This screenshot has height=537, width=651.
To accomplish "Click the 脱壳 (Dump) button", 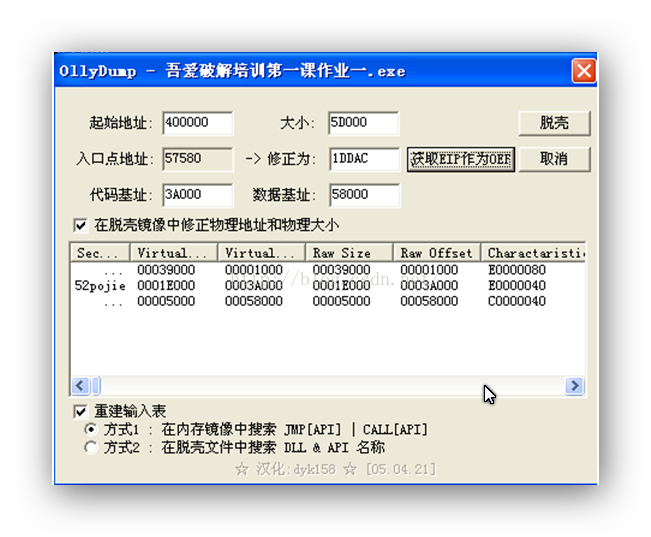I will 554,123.
